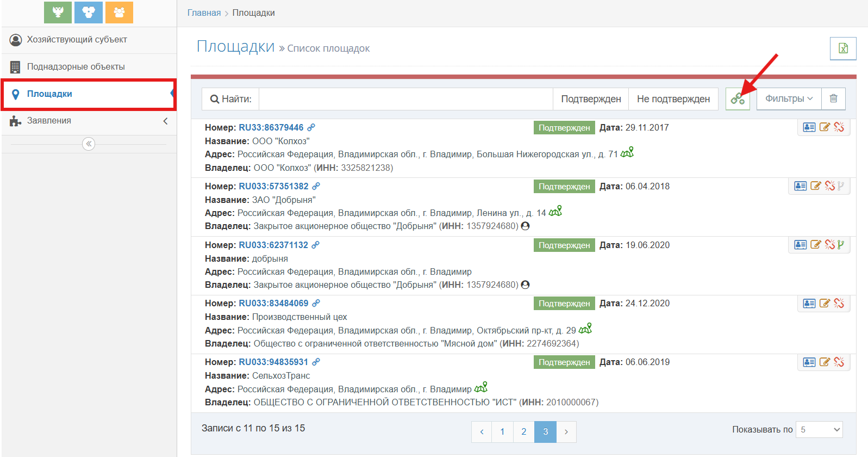This screenshot has width=868, height=457.
Task: Open the Показывать по page-size dropdown
Action: (x=819, y=430)
